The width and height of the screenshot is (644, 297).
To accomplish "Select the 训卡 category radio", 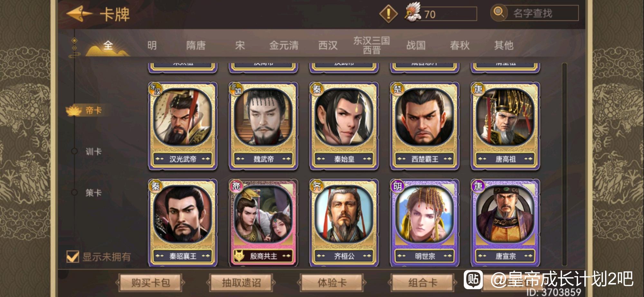I will pyautogui.click(x=74, y=151).
